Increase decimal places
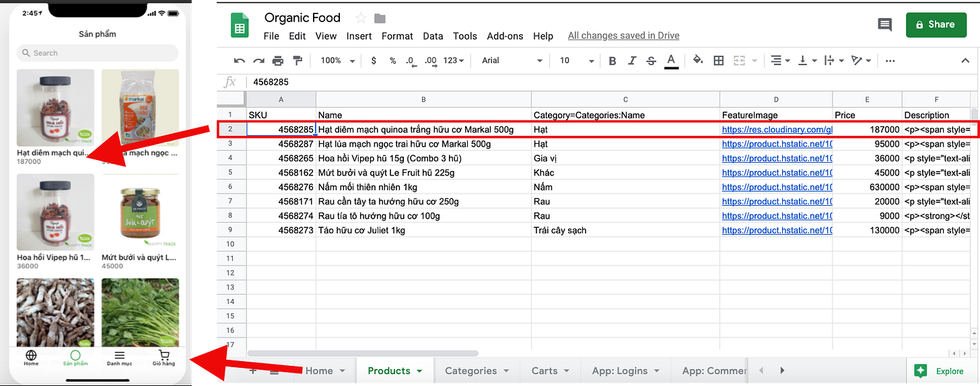980x386 pixels. (431, 61)
